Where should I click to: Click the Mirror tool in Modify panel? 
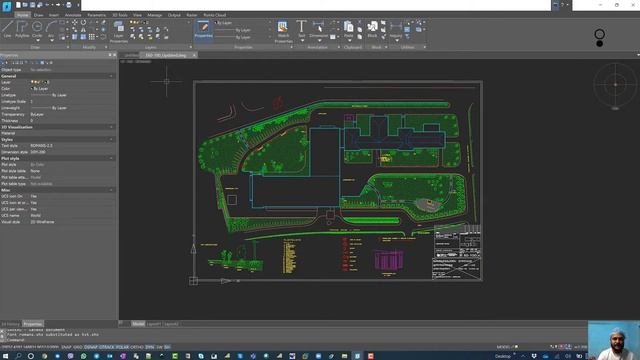[83, 29]
